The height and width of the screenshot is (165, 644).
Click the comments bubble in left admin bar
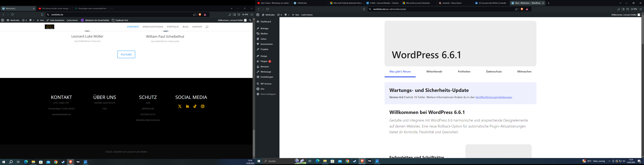click(x=32, y=20)
